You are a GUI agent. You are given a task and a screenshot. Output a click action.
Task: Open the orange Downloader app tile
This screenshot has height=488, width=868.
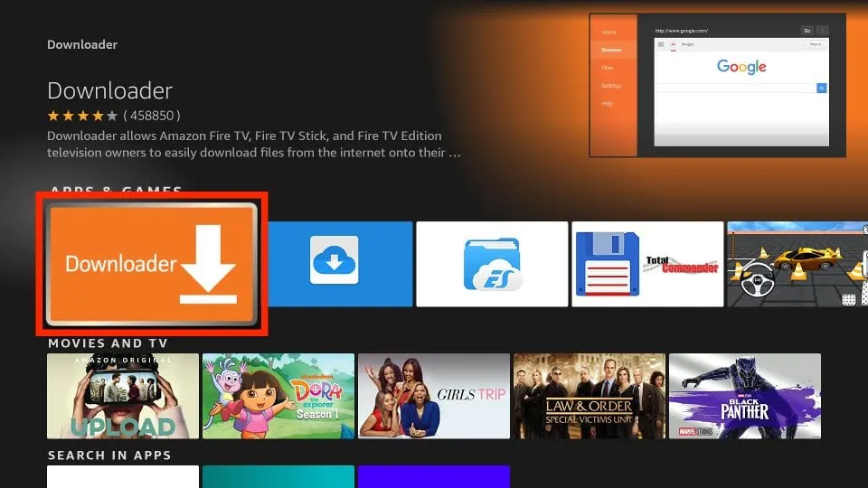click(152, 263)
